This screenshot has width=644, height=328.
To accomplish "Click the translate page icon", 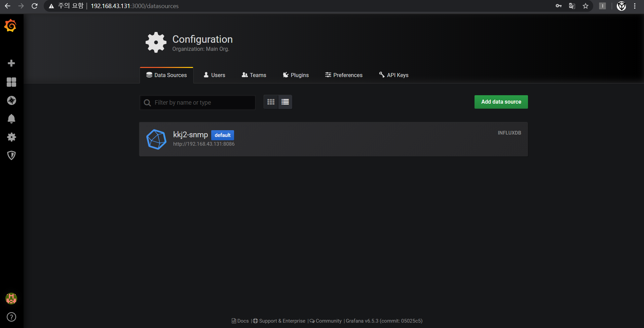I will pos(572,6).
